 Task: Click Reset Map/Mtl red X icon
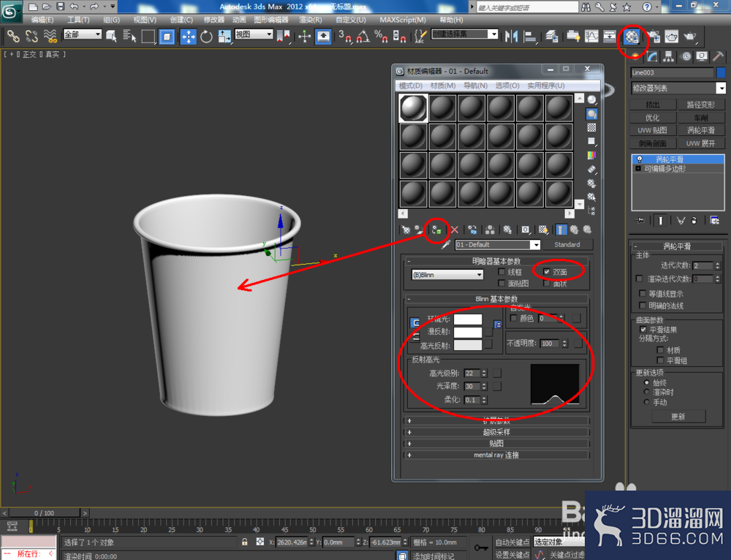pyautogui.click(x=455, y=230)
